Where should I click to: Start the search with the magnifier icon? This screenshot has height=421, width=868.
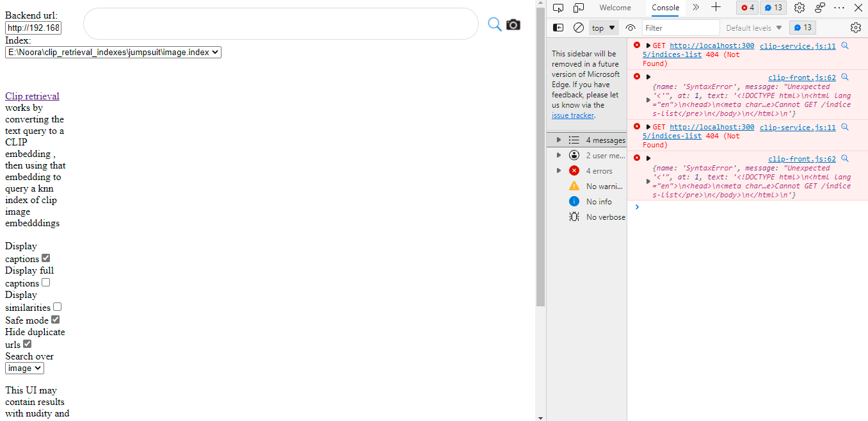coord(494,24)
